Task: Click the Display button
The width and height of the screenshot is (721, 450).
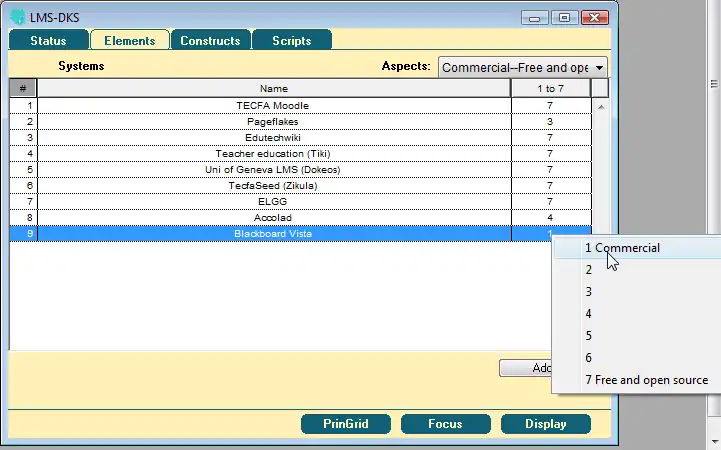Action: [x=545, y=424]
